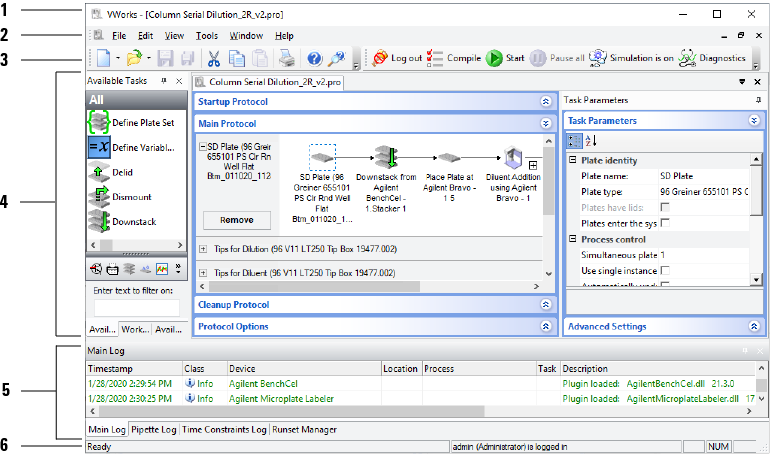Select the Define Plate Set task
The height and width of the screenshot is (455, 770).
coord(132,122)
